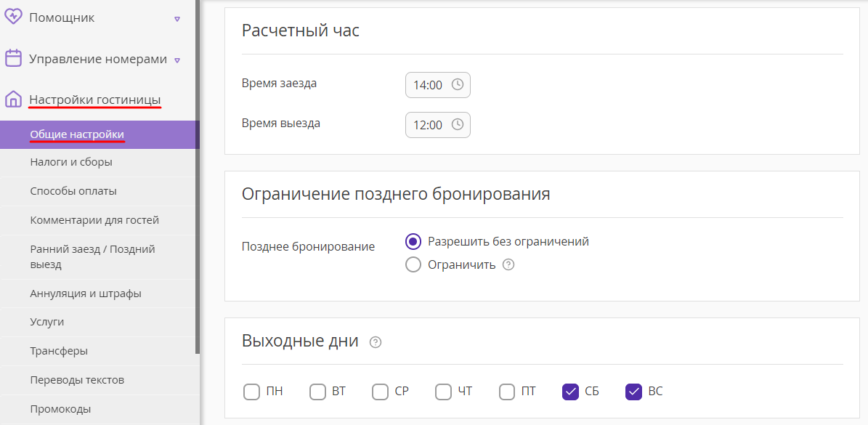Click the heart icon beside Помощник
868x425 pixels.
point(13,17)
